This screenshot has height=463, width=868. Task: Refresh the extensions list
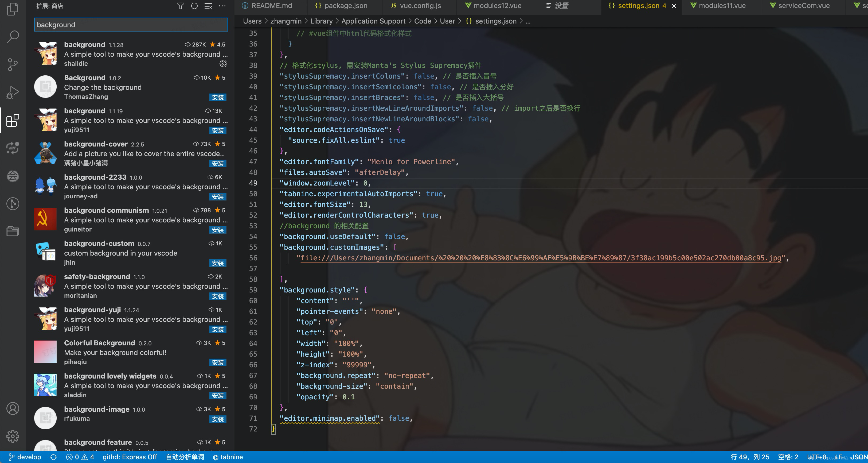click(194, 6)
